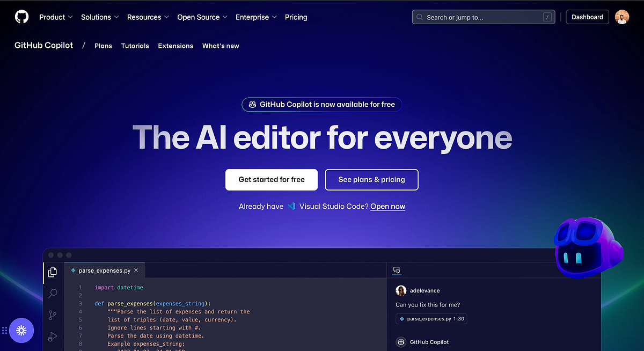
Task: Open the Pricing page
Action: [x=296, y=17]
